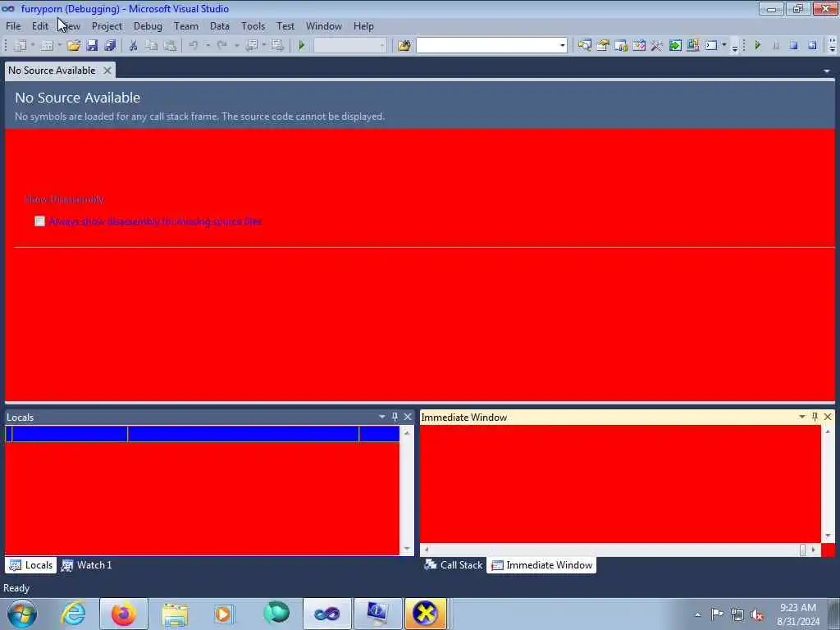Expand the New Project dropdown arrow

click(x=33, y=46)
